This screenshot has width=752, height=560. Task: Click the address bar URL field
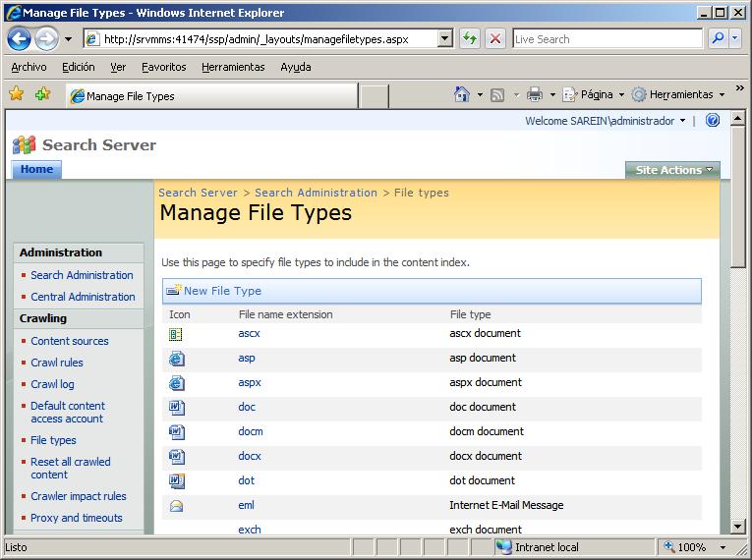pos(261,39)
